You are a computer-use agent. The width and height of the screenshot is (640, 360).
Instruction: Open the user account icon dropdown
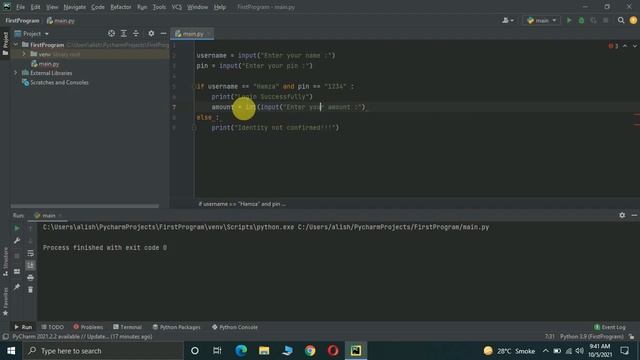point(508,20)
